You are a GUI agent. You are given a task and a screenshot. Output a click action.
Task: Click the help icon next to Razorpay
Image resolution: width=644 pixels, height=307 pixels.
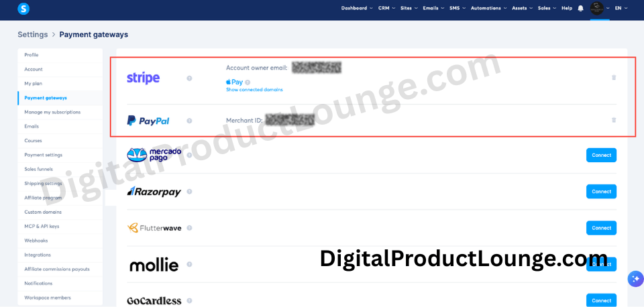(189, 192)
